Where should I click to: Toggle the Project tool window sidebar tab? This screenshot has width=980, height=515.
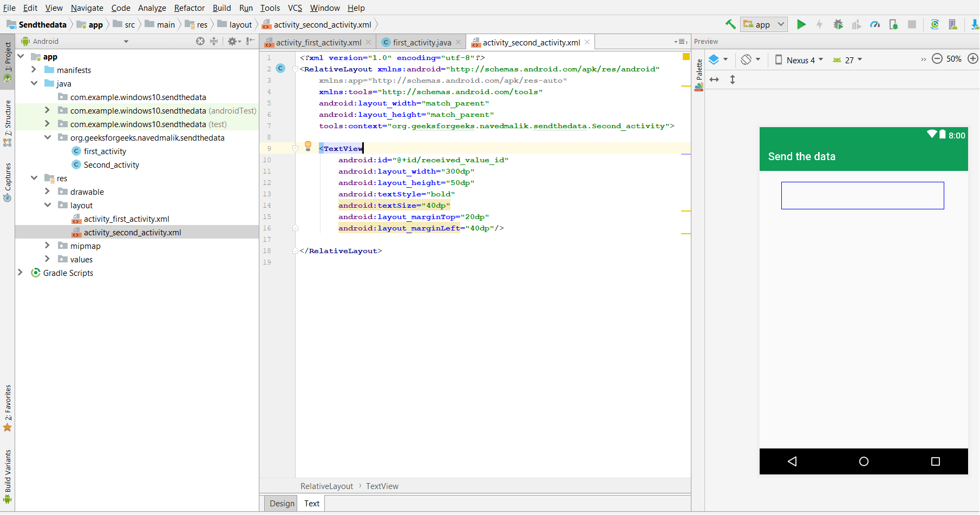pos(8,62)
